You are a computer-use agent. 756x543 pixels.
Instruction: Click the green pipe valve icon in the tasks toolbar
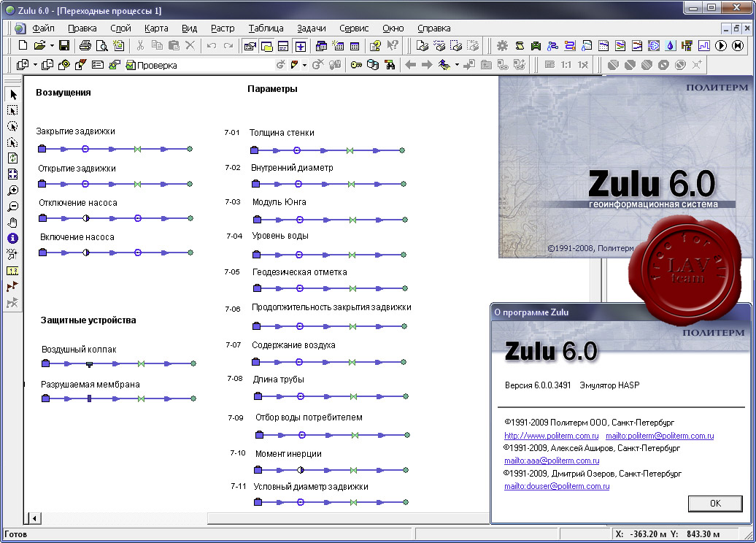click(536, 46)
